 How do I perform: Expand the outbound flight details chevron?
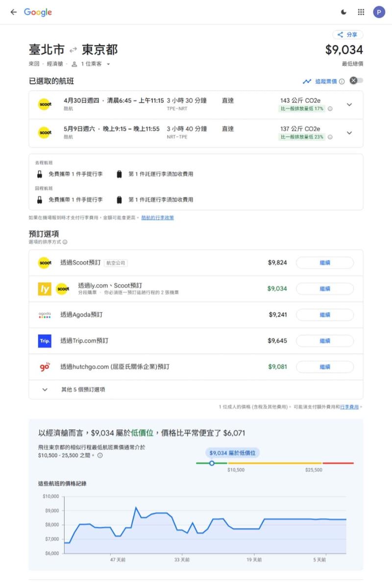click(349, 104)
